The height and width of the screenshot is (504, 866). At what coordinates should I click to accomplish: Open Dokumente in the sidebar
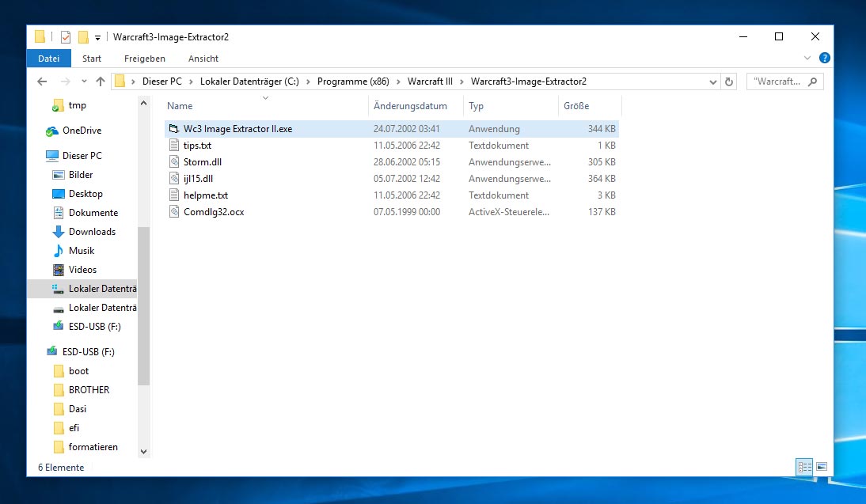coord(93,213)
